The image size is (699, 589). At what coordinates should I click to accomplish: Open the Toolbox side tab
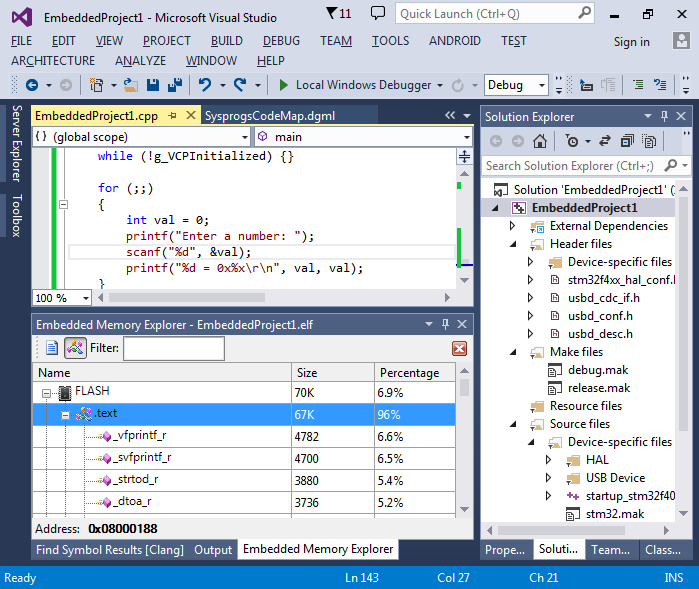pos(16,215)
